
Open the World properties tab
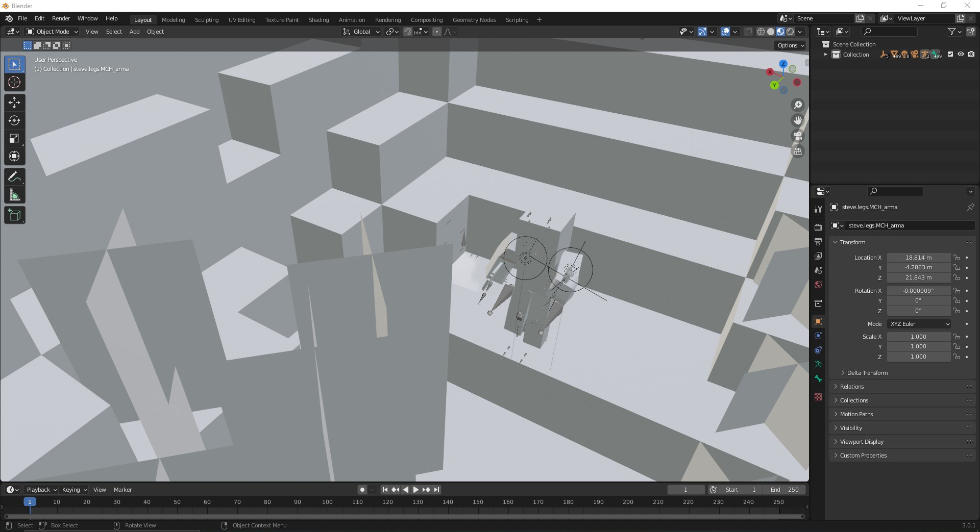point(818,285)
